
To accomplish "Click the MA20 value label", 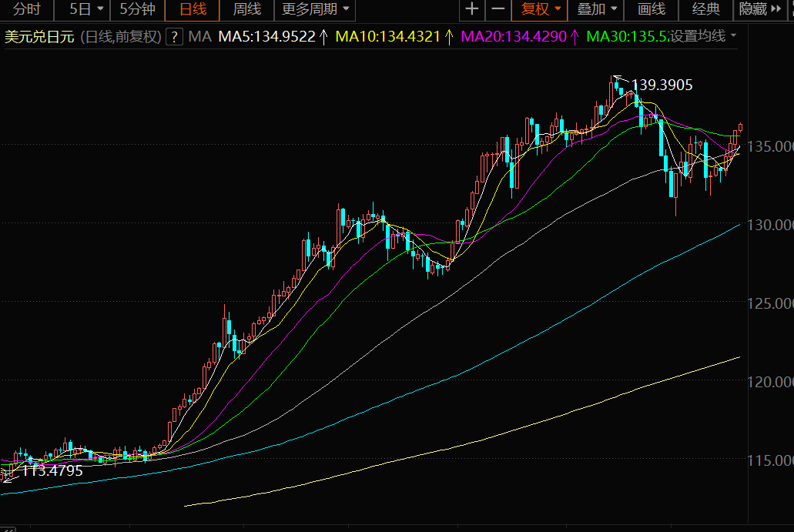I will pos(520,36).
